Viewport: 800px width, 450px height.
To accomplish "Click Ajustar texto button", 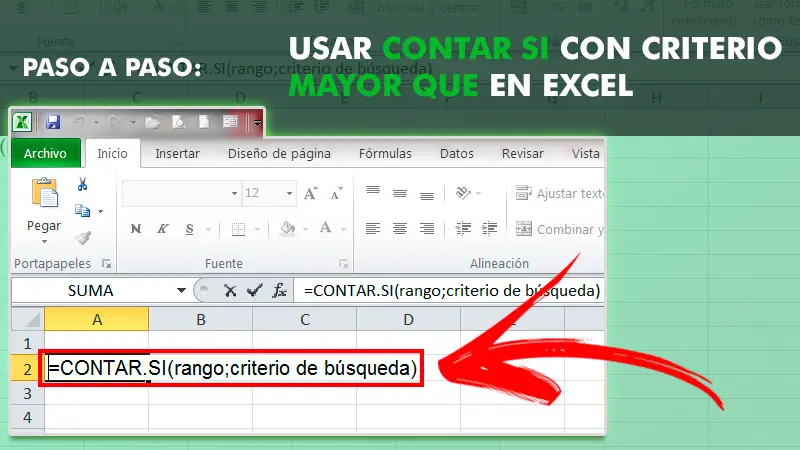I will coord(559,193).
